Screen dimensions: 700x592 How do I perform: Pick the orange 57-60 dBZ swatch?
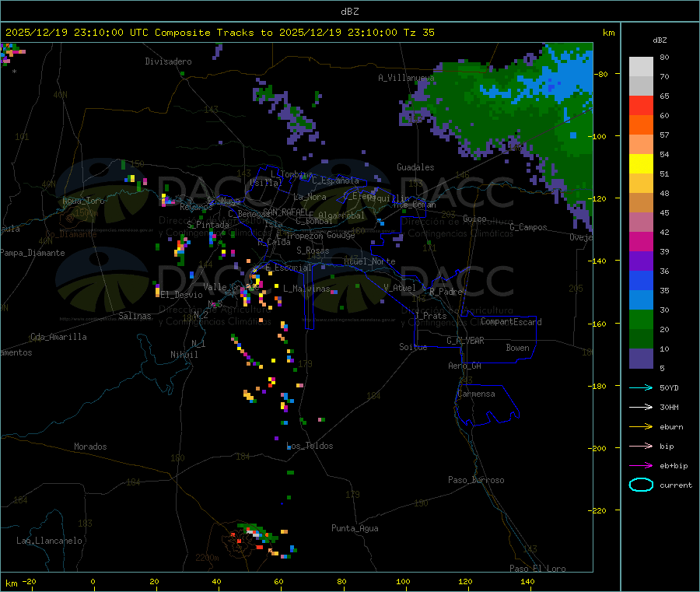[x=641, y=125]
